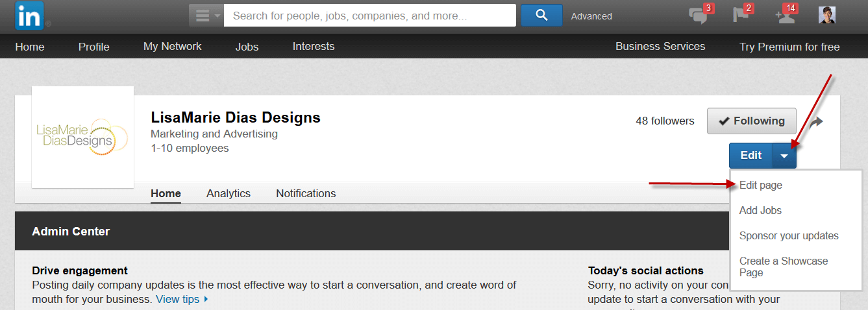This screenshot has width=868, height=310.
Task: Open My Network menu
Action: pos(173,47)
